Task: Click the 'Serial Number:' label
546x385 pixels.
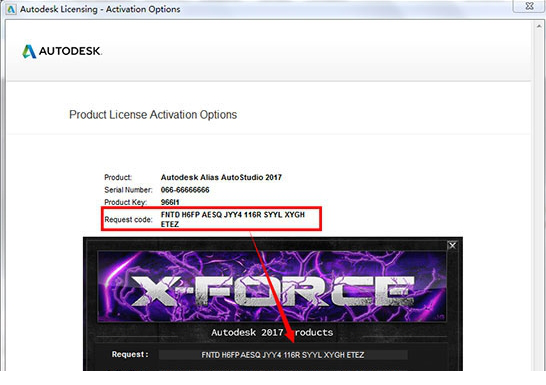Action: coord(128,190)
